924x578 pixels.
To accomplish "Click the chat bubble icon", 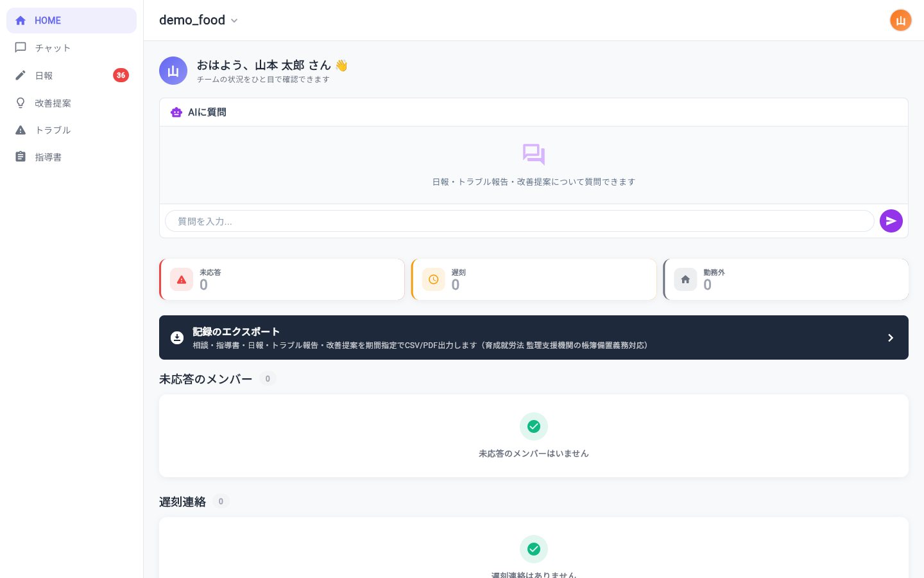I will (x=21, y=48).
